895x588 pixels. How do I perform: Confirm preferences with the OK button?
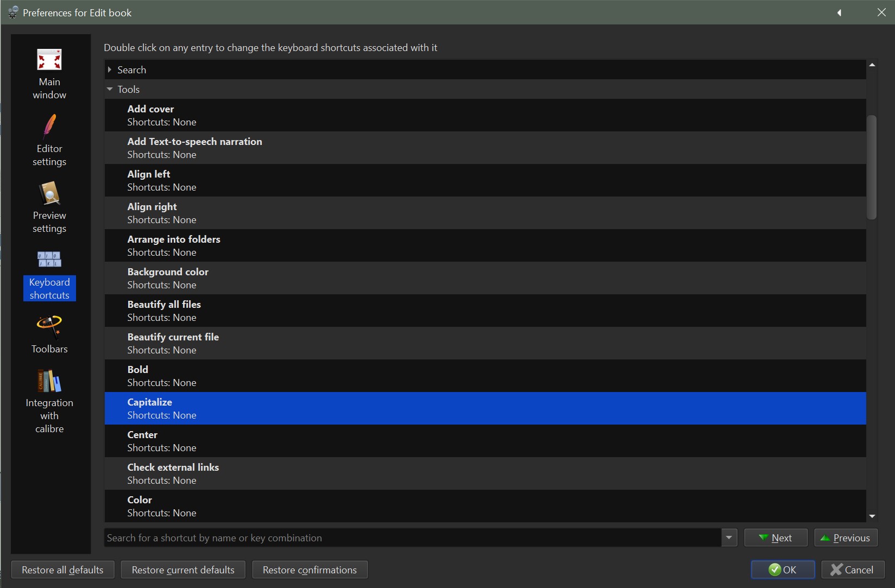coord(783,570)
